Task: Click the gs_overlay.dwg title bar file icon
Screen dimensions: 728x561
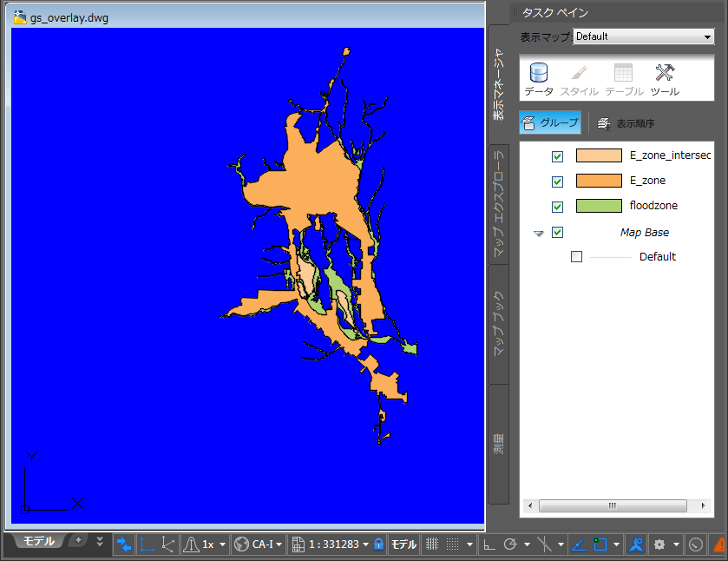Action: point(20,17)
